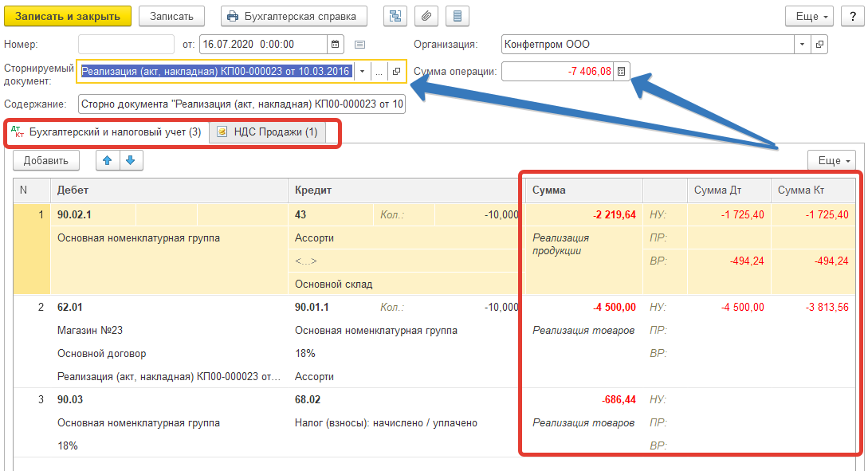Expand the 'Организация' dropdown list
The image size is (868, 471).
coord(802,45)
